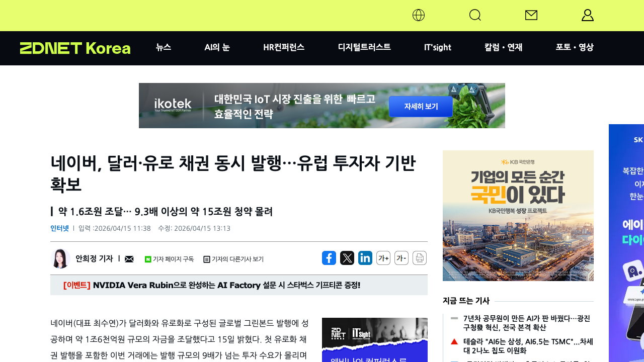The width and height of the screenshot is (644, 362).
Task: Open trending article about 테슬라 AI6 삼성
Action: [x=528, y=346]
